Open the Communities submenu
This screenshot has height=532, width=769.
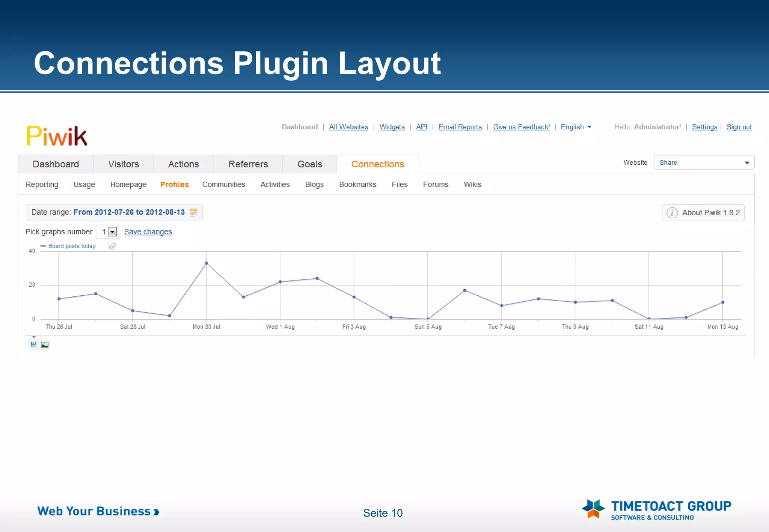tap(223, 185)
